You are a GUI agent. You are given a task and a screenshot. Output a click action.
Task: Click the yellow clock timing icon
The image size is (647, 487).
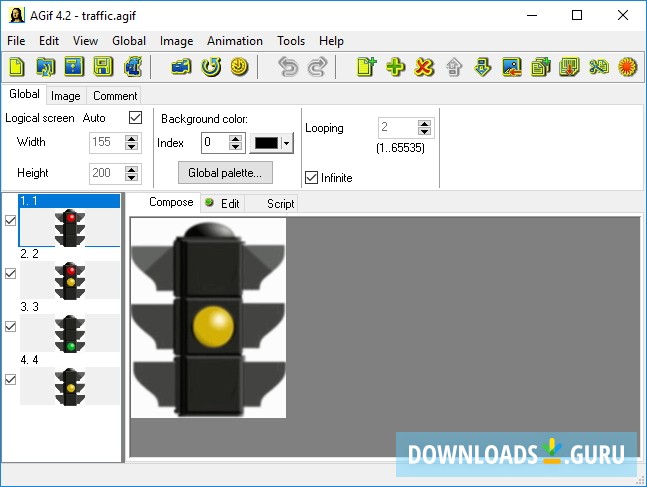tap(239, 67)
